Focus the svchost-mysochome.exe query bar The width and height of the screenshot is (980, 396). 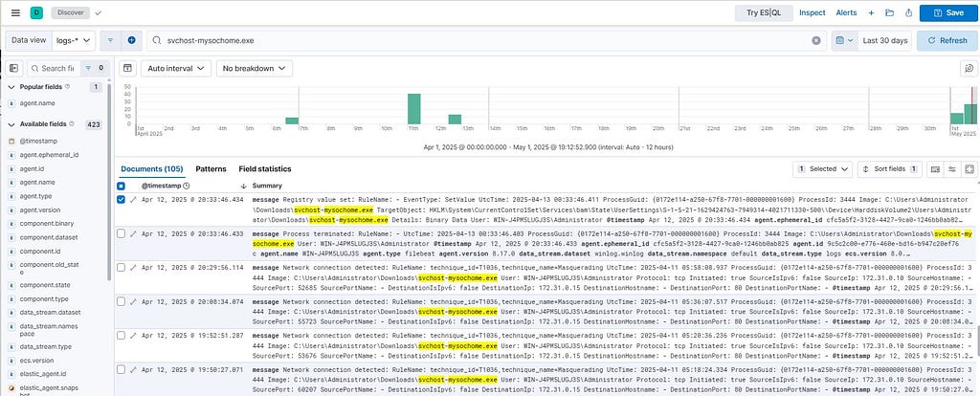pos(485,40)
